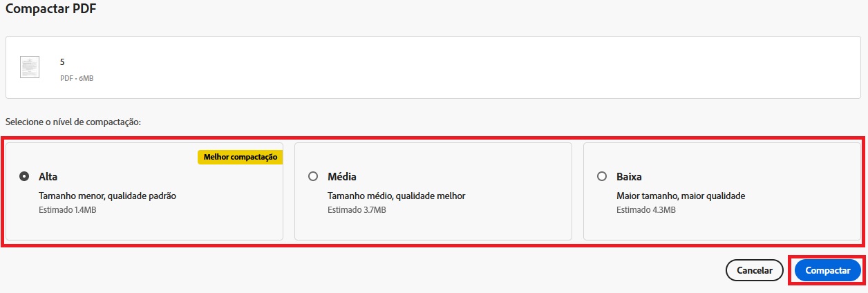Click the Alta option title

(x=48, y=176)
